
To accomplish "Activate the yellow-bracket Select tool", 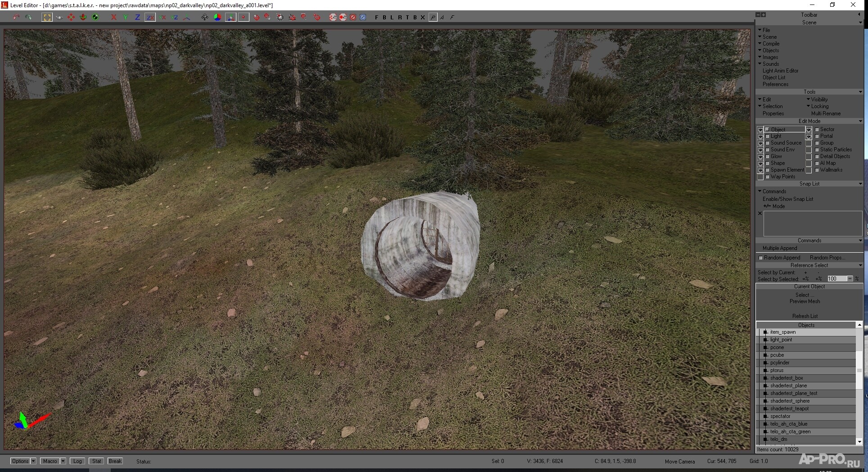I will coord(47,17).
